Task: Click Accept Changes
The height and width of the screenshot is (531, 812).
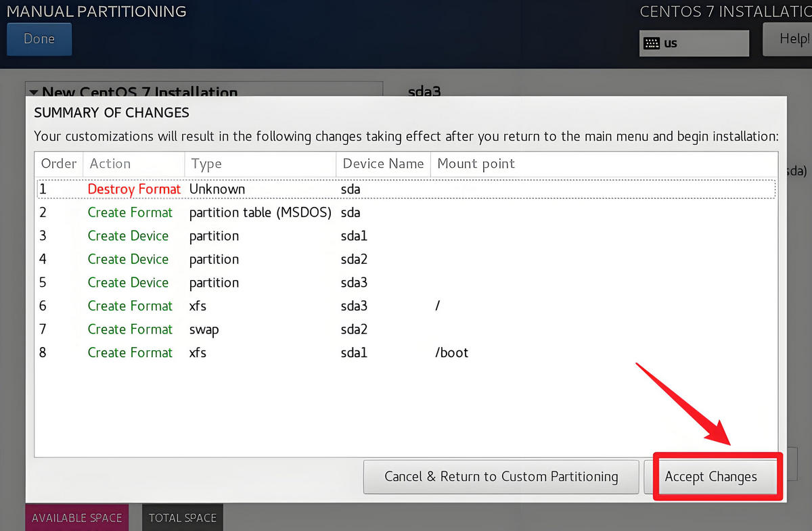Action: point(710,477)
